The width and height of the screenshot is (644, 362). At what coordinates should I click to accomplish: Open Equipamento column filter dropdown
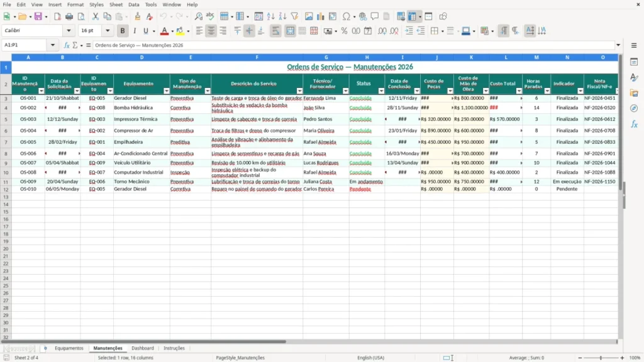point(166,91)
